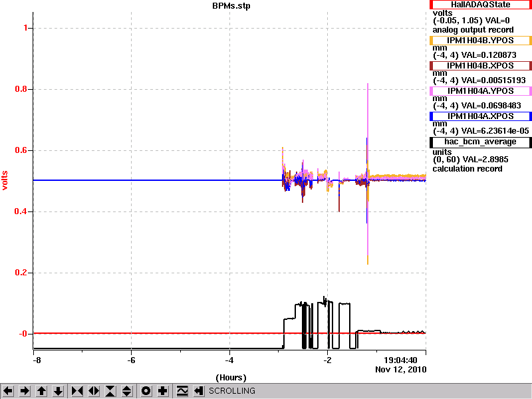532x399 pixels.
Task: Select the hac_bcm_average legend entry
Action: [480, 142]
